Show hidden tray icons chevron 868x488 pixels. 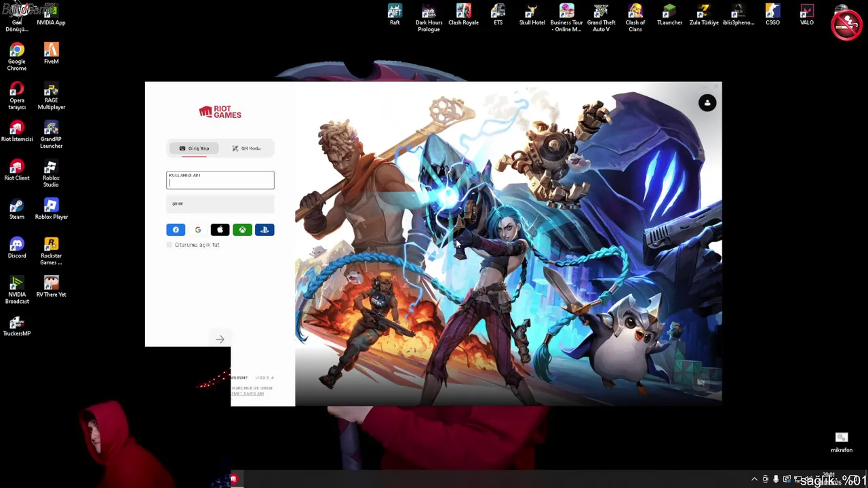[x=754, y=479]
